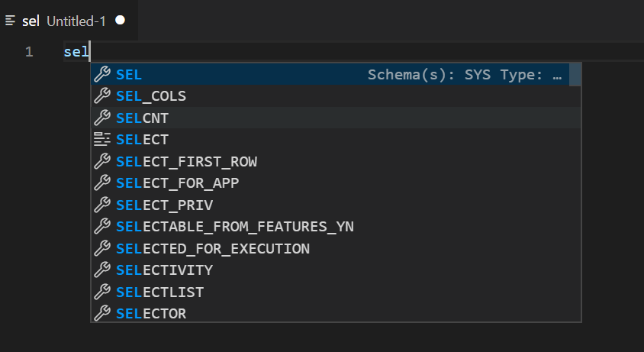
Task: Click the unsaved dot on Untitled-1 tab
Action: (120, 21)
